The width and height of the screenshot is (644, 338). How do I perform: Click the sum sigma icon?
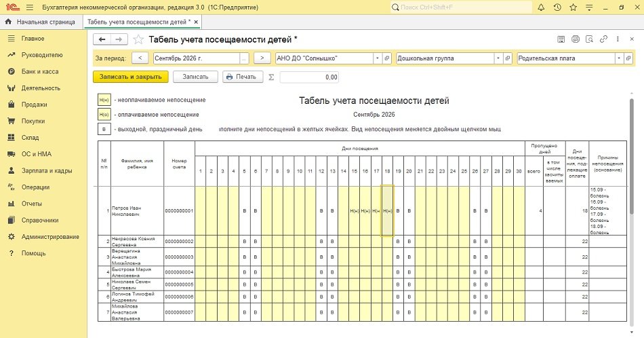coord(271,77)
